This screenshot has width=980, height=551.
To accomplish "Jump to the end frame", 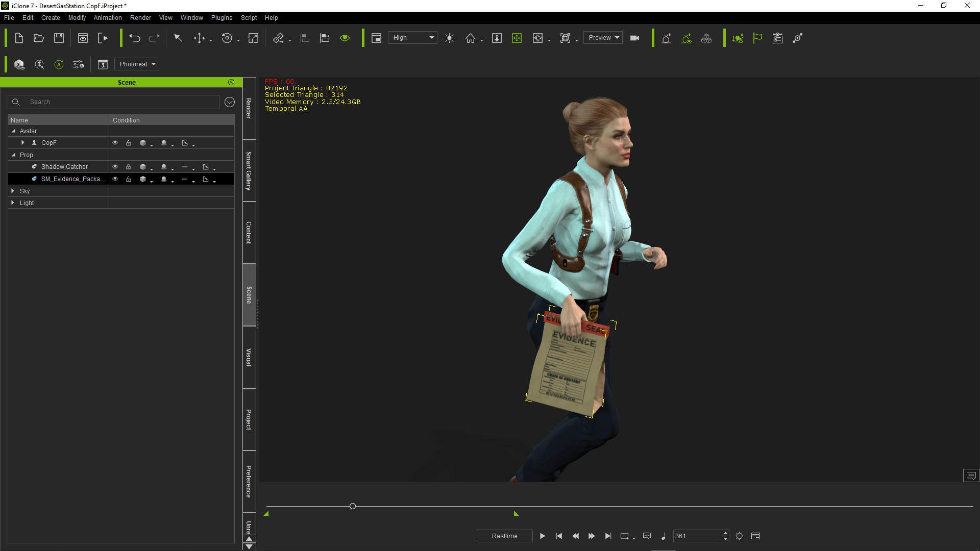I will click(x=608, y=536).
